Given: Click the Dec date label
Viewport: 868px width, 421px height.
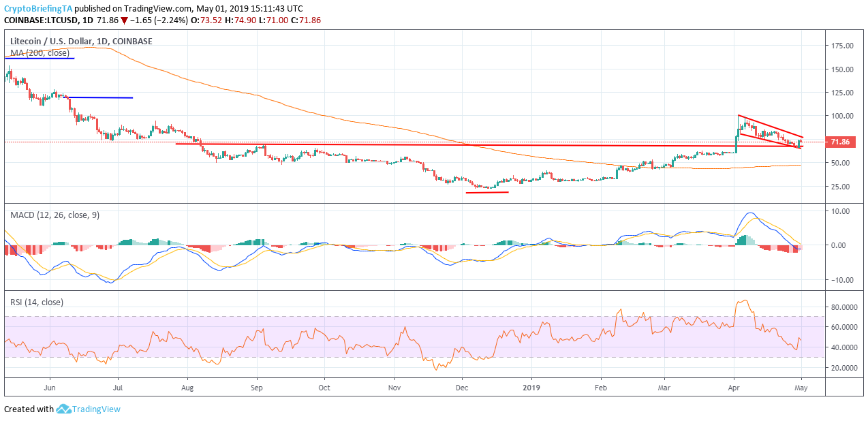Looking at the screenshot, I should tap(462, 387).
